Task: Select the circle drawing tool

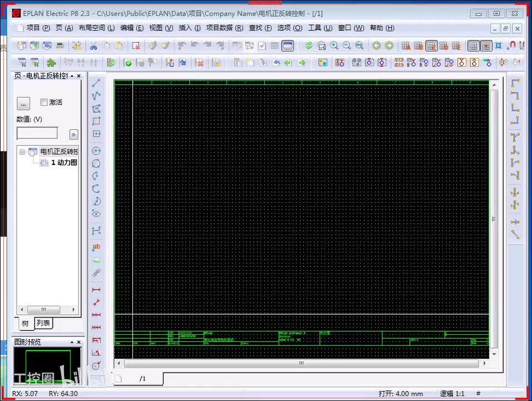Action: [x=96, y=151]
